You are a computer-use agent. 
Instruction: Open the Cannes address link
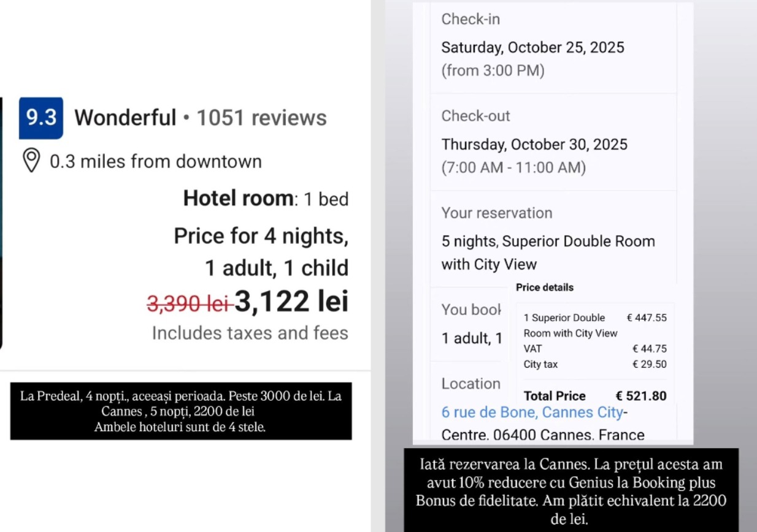click(x=532, y=412)
